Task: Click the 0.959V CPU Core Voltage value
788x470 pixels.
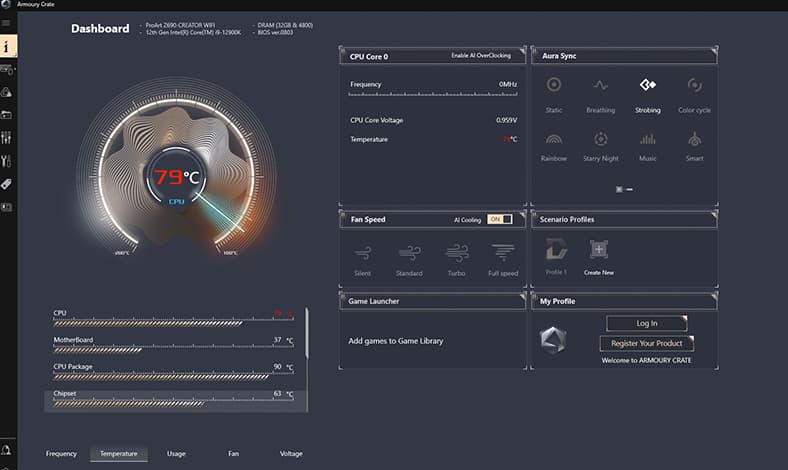Action: [506, 120]
